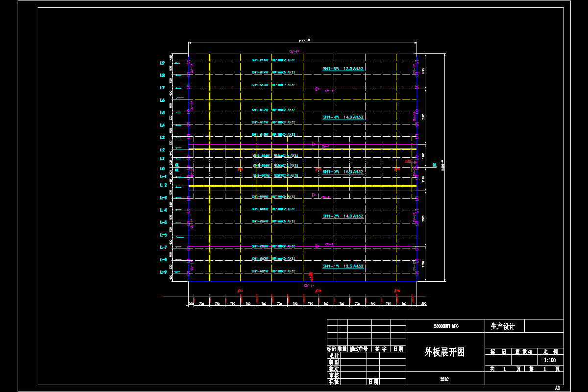Select the stiffener label SH1-607W
This screenshot has height=392, width=588.
(262, 175)
